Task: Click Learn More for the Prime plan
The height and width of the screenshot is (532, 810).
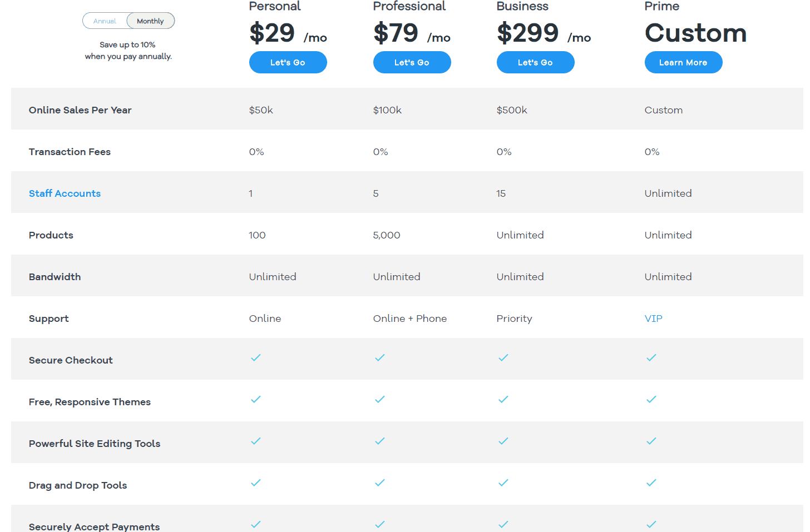Action: click(x=683, y=62)
